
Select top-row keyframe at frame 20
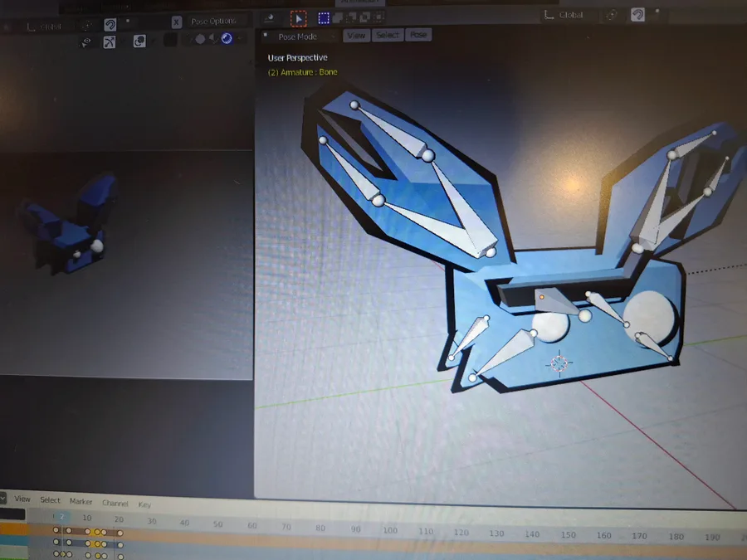[120, 533]
